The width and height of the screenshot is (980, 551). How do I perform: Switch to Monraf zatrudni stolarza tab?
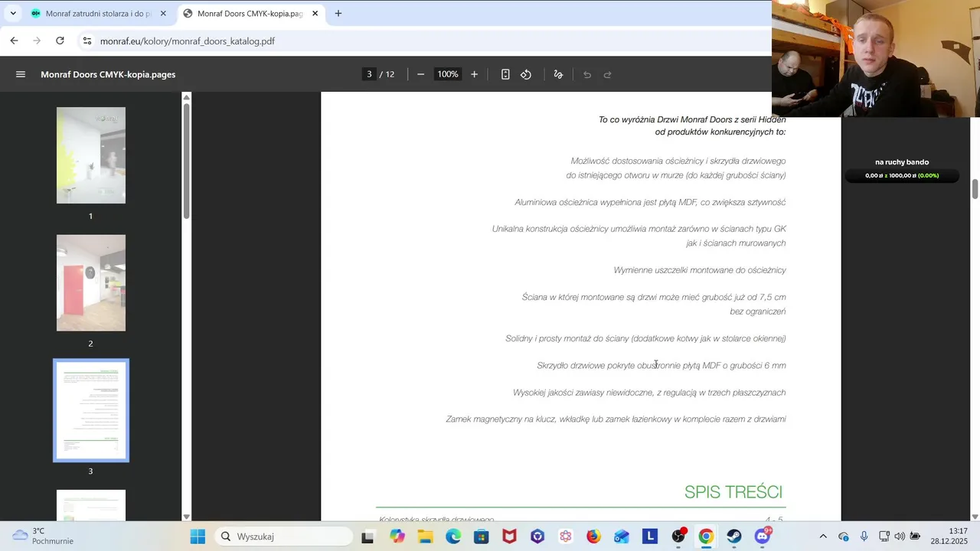click(x=98, y=14)
